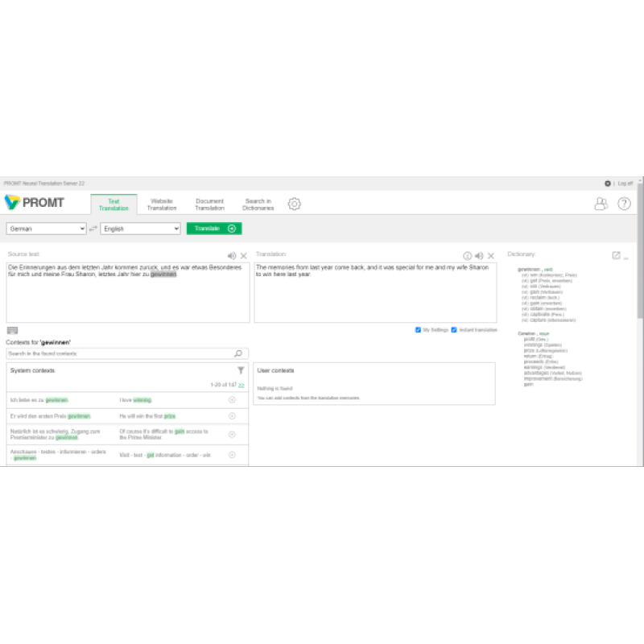The image size is (644, 644).
Task: Click the small gear icon beside Log off
Action: click(608, 184)
